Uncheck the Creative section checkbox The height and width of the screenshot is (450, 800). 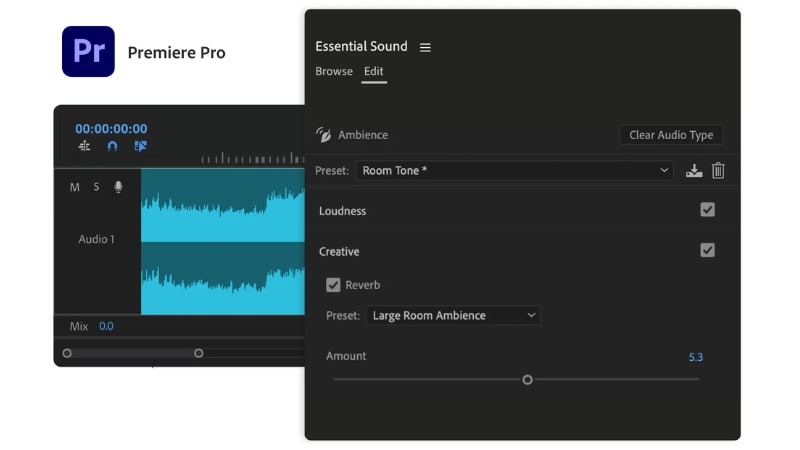[x=707, y=250]
